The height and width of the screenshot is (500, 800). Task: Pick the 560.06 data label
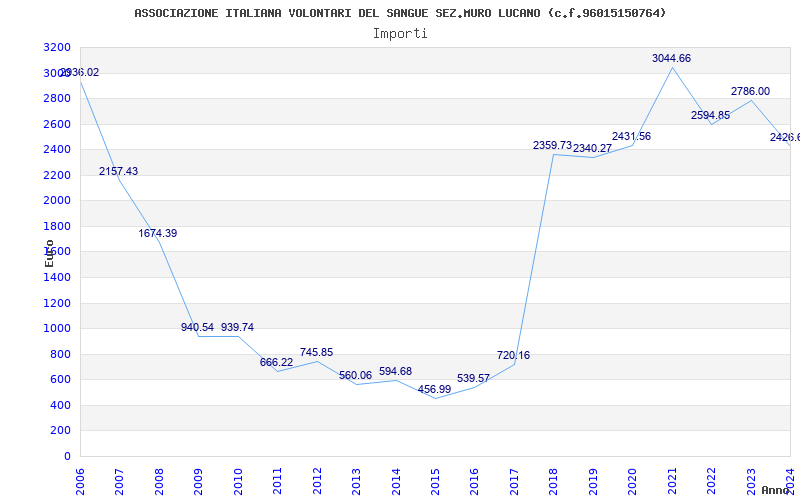point(356,376)
